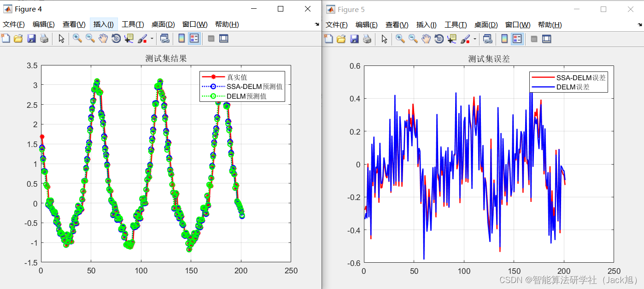The image size is (644, 289).
Task: Open 插入(I) menu in Figure 4
Action: coord(104,24)
